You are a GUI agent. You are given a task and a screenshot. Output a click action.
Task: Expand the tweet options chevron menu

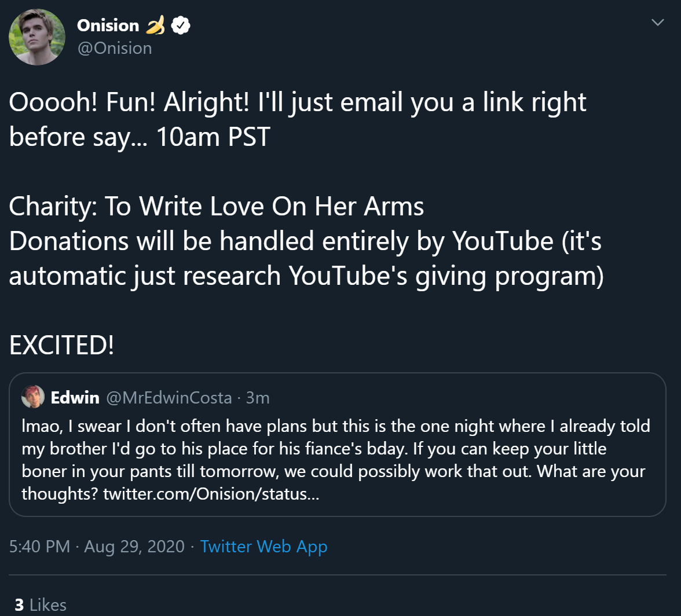click(x=658, y=22)
